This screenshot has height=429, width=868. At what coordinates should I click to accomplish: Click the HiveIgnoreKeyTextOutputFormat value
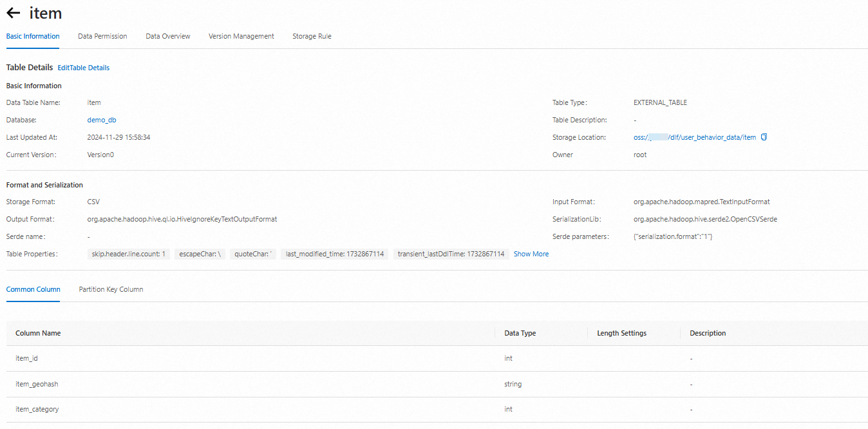tap(182, 219)
